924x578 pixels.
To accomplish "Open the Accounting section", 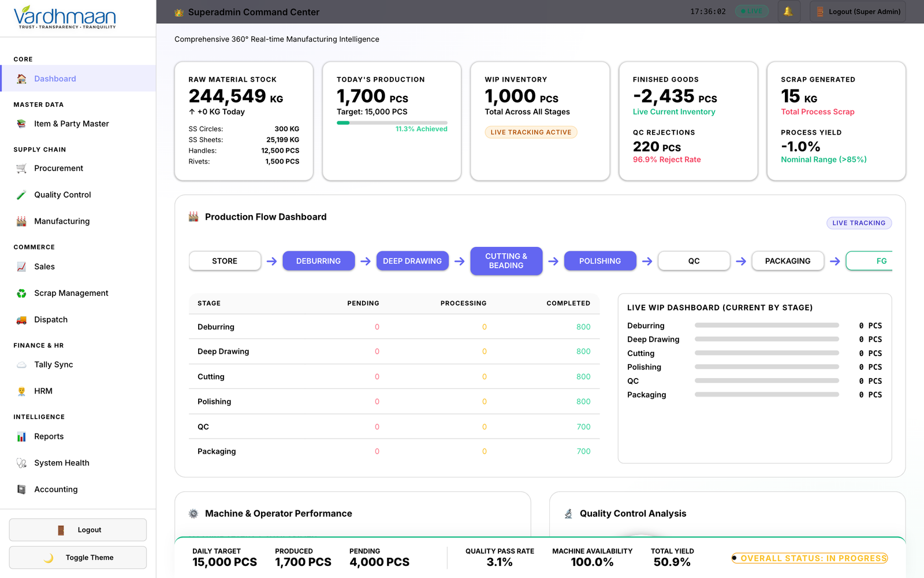I will [78, 490].
